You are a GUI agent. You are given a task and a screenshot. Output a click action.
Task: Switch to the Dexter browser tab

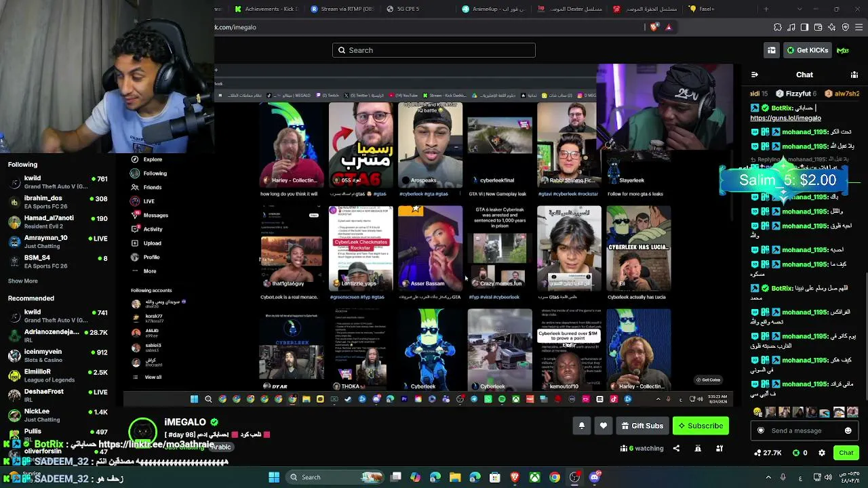568,9
